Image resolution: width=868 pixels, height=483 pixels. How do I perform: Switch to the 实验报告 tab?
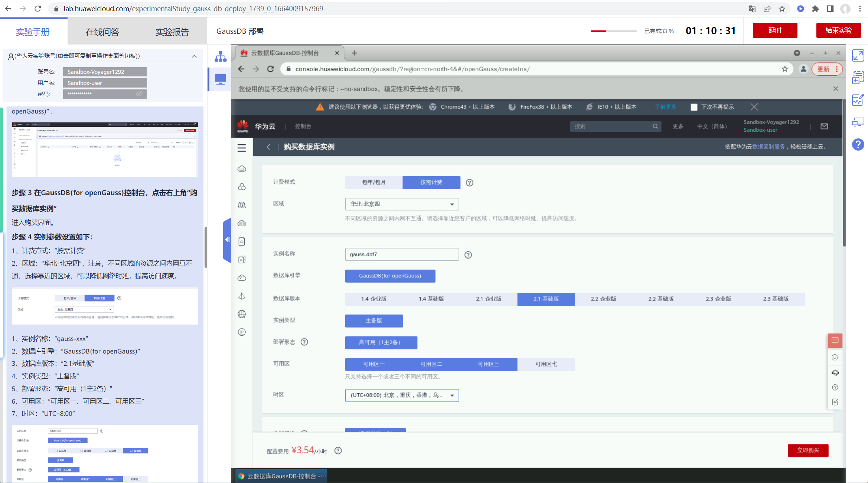pos(172,32)
